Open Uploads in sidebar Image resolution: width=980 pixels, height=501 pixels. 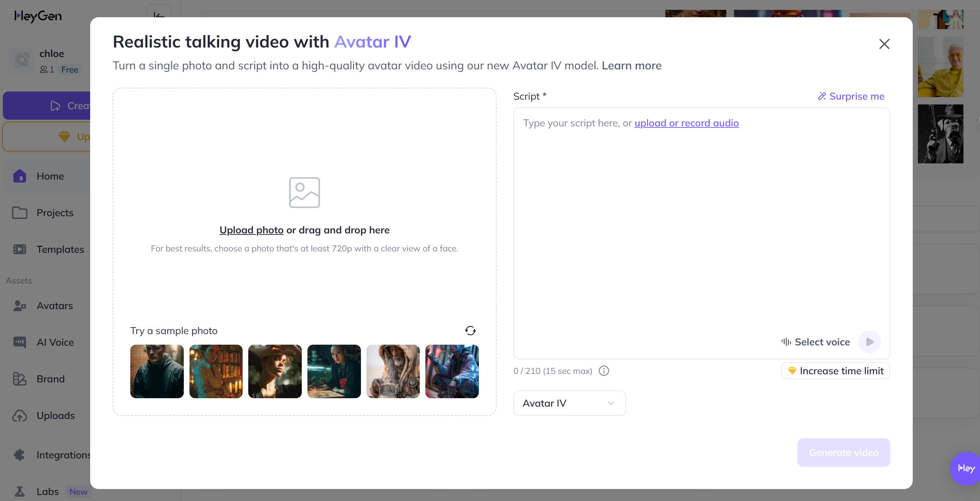point(56,415)
